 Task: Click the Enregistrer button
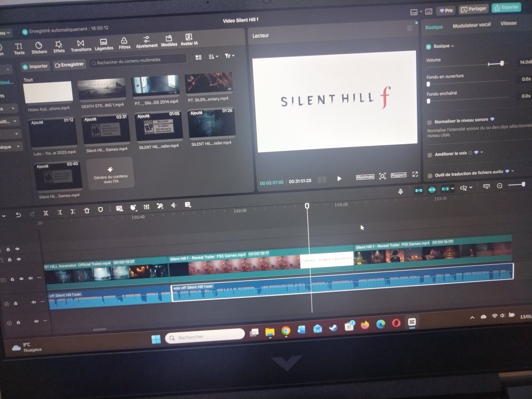coord(69,65)
